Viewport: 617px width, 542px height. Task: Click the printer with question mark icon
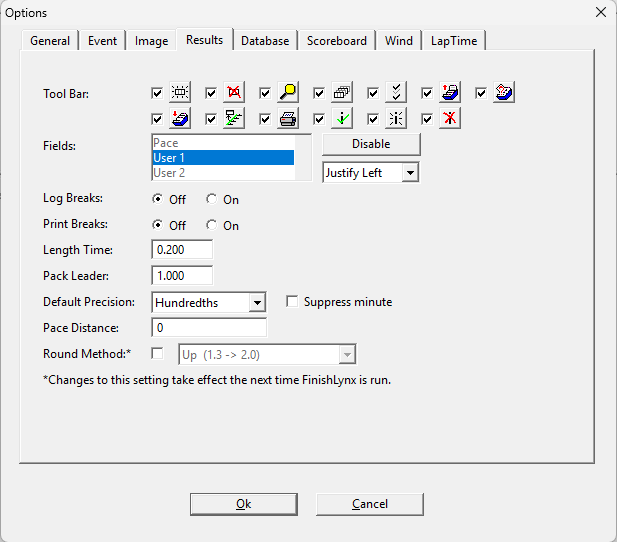[x=504, y=92]
